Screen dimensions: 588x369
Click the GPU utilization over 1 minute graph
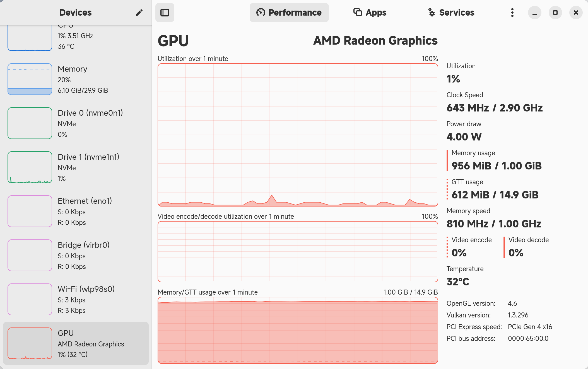(x=298, y=135)
